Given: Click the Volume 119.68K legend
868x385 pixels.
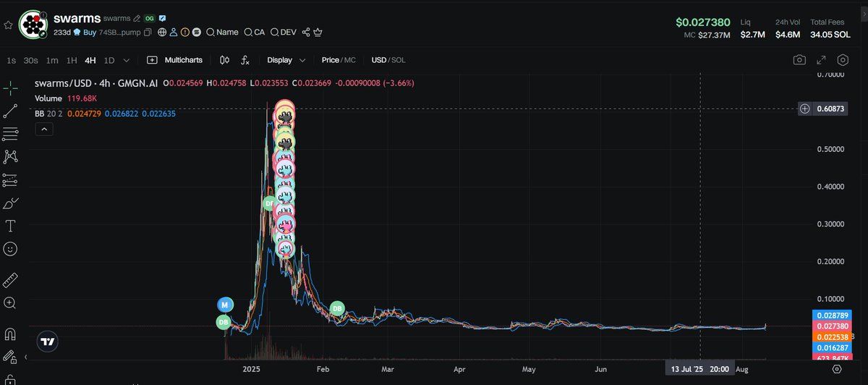Looking at the screenshot, I should pyautogui.click(x=66, y=98).
